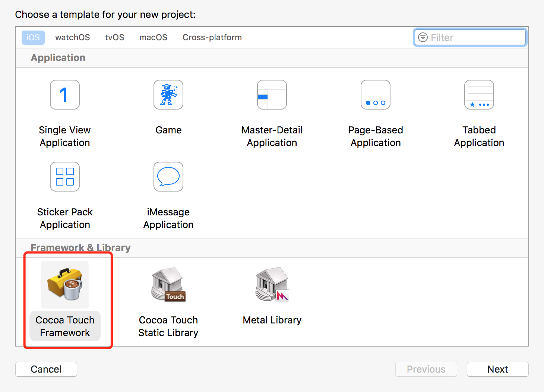Image resolution: width=544 pixels, height=392 pixels.
Task: Click the Previous button
Action: pos(426,369)
